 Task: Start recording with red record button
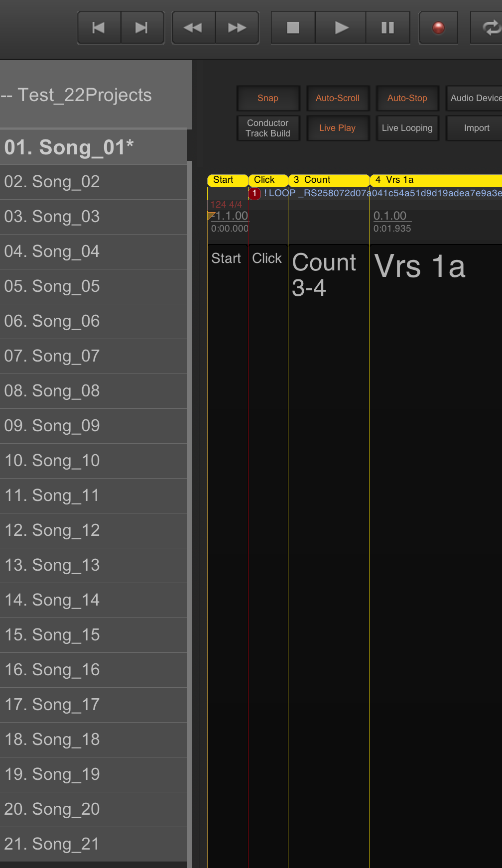tap(438, 28)
